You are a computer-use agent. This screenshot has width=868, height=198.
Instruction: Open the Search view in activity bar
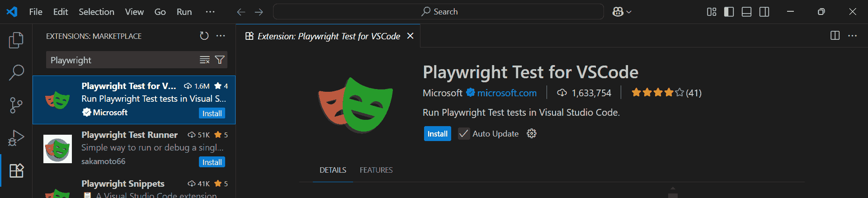click(x=16, y=72)
